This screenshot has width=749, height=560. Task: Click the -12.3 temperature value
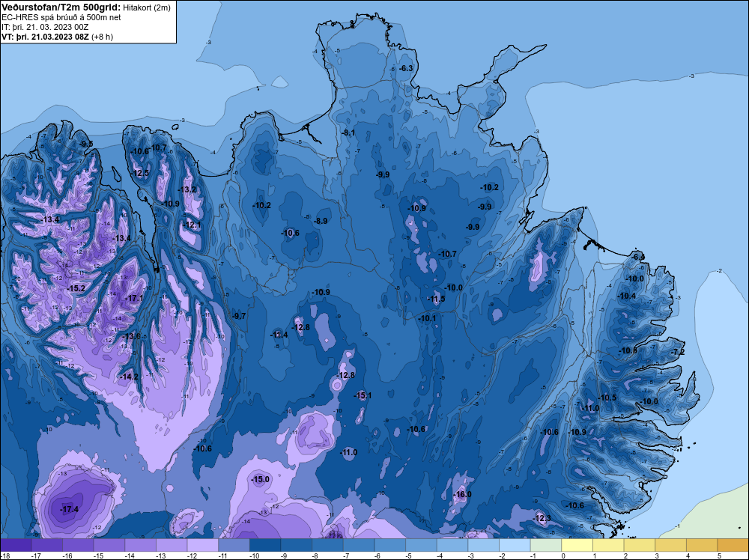542,519
